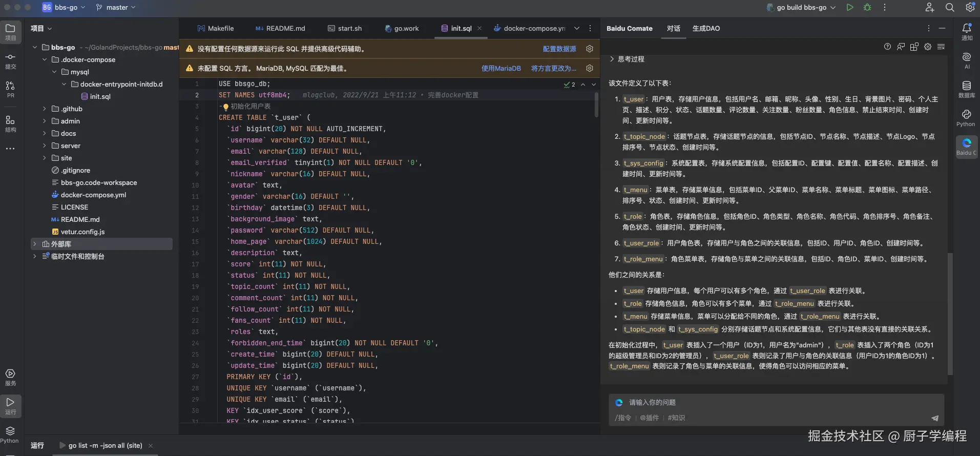980x456 pixels.
Task: Open more run actions vertical dots
Action: pyautogui.click(x=885, y=7)
